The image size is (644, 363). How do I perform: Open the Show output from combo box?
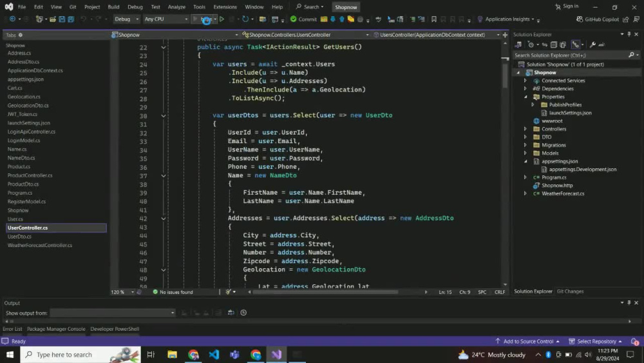(113, 313)
